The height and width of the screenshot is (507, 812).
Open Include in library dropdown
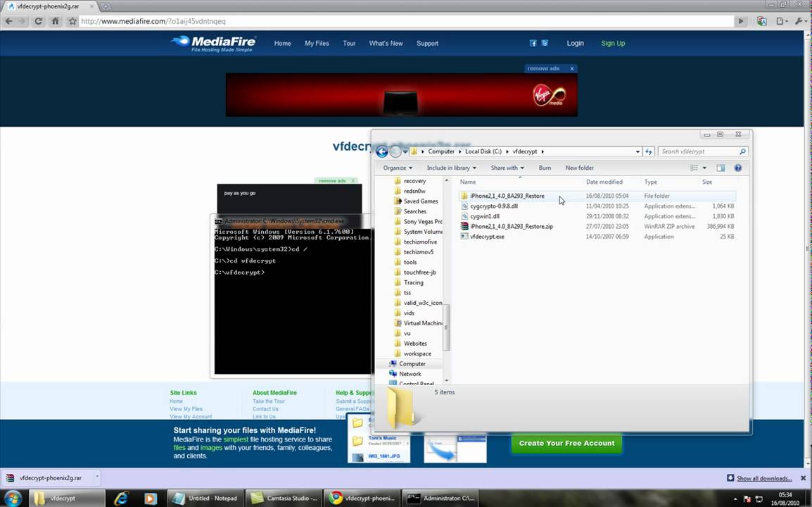point(451,168)
